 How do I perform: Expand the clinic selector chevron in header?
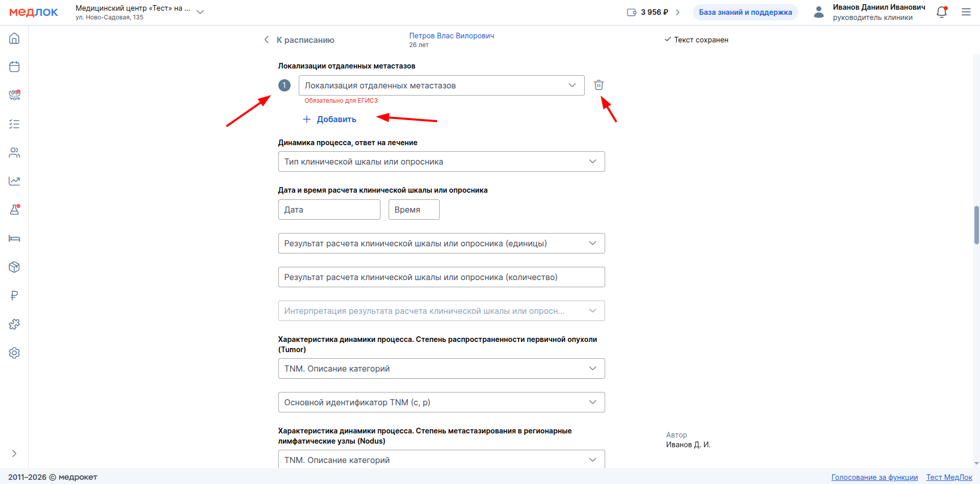point(200,12)
